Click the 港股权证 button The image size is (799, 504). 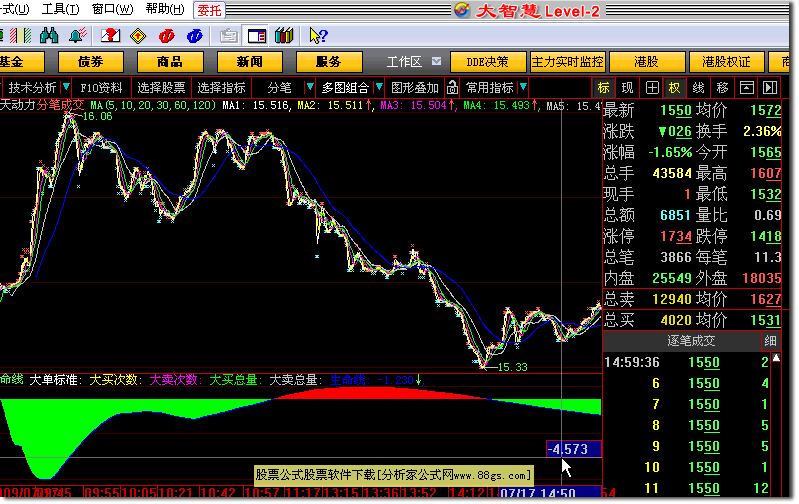(726, 62)
